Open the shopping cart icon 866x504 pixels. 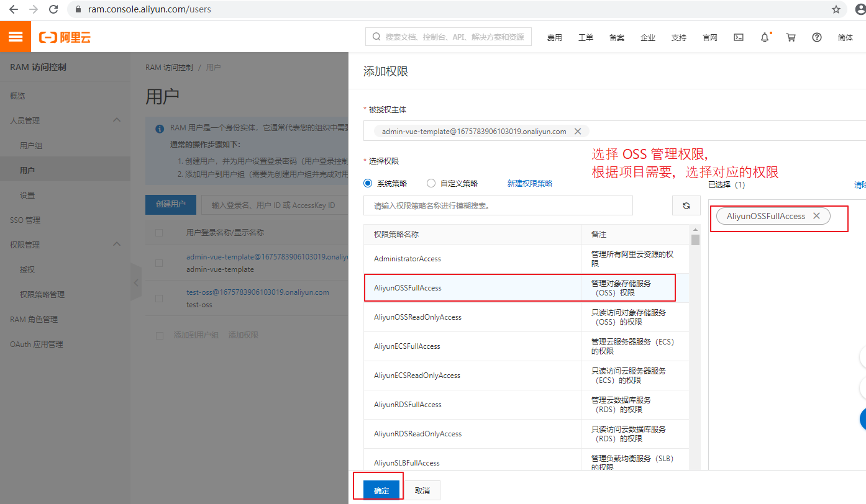click(x=791, y=37)
